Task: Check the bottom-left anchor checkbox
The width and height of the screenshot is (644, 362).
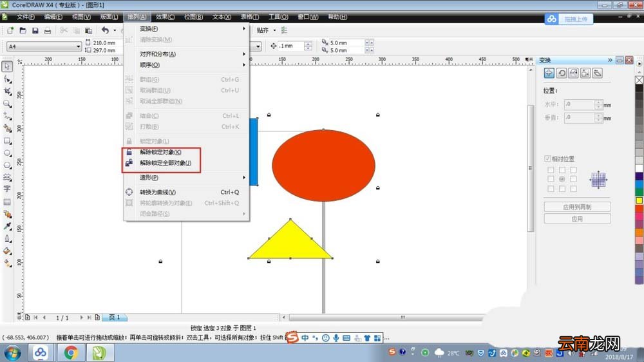Action: click(x=551, y=189)
